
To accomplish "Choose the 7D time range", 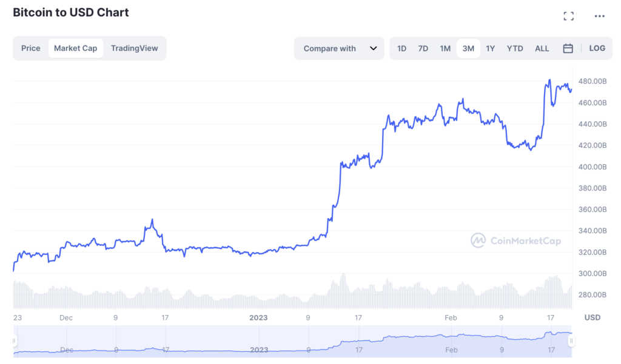I will tap(423, 48).
